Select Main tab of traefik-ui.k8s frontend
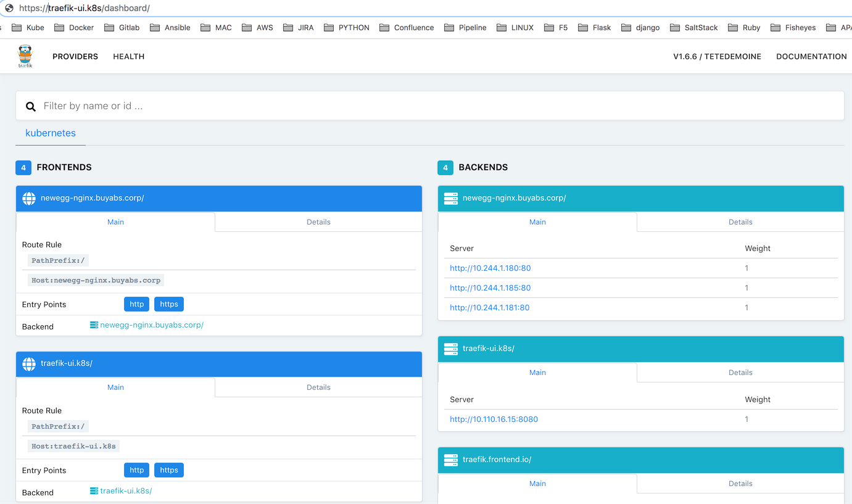 click(115, 387)
